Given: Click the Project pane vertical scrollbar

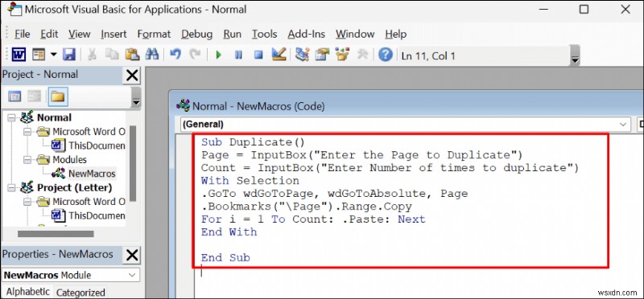Looking at the screenshot, I should (x=133, y=162).
